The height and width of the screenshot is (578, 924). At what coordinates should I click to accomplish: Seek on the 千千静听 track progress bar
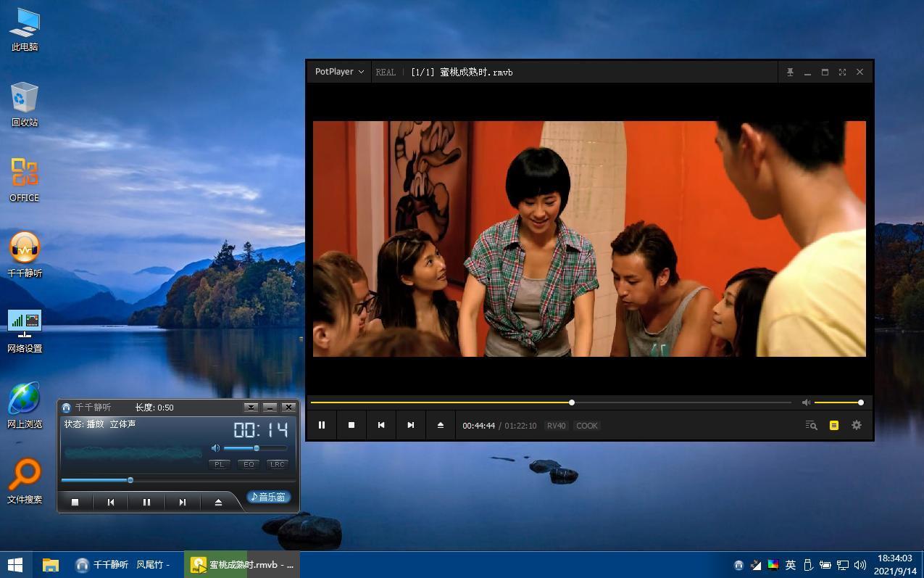coord(178,480)
